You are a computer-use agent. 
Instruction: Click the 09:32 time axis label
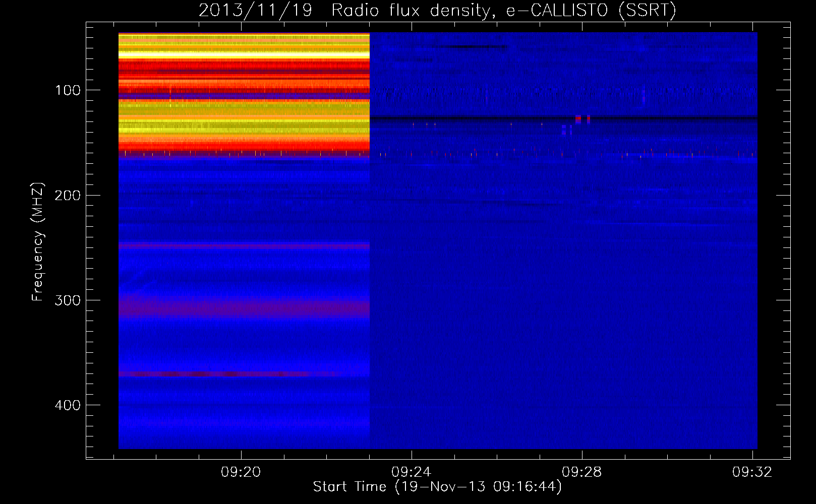click(752, 472)
